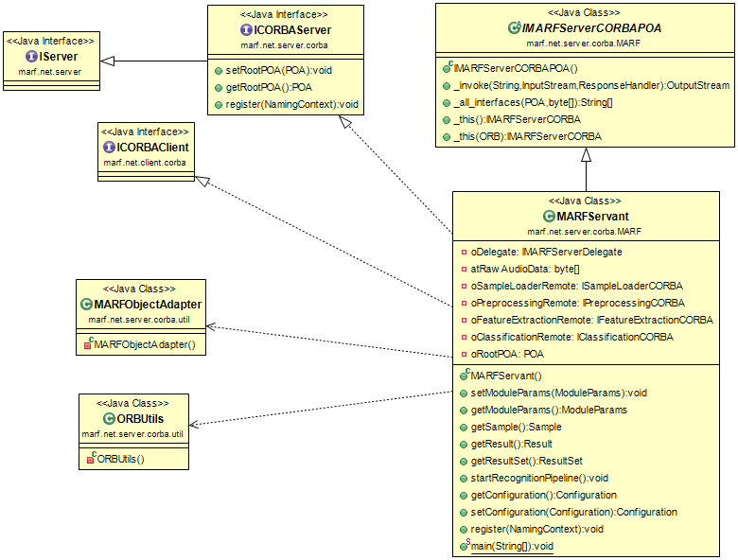Click the getResultSet():ResultSet method
Screen dimensions: 738x560
(x=527, y=462)
